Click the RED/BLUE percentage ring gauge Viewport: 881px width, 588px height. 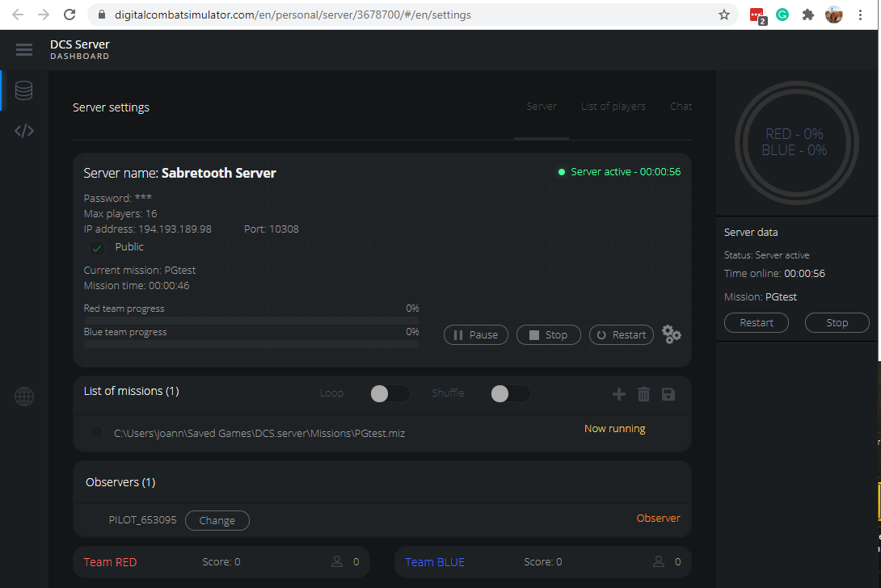pos(796,143)
